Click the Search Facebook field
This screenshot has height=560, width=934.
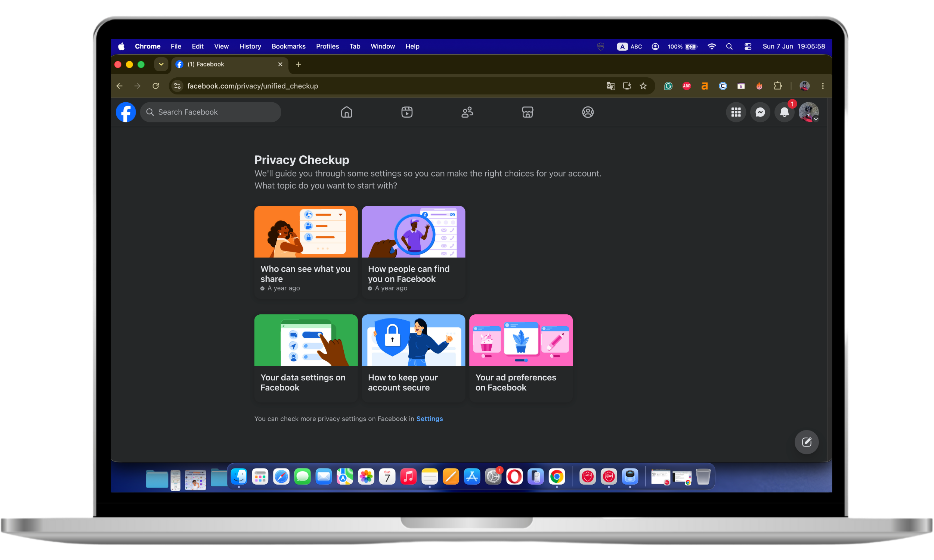click(211, 112)
